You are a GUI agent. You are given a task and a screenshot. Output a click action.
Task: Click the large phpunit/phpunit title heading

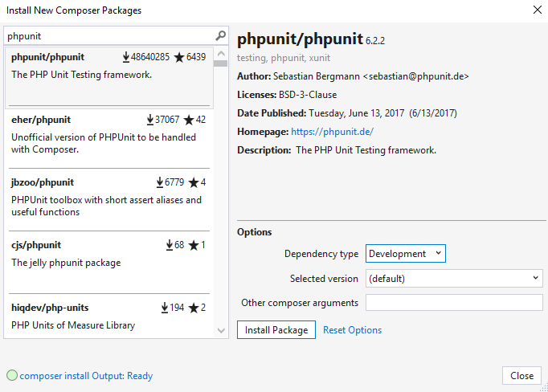[301, 39]
